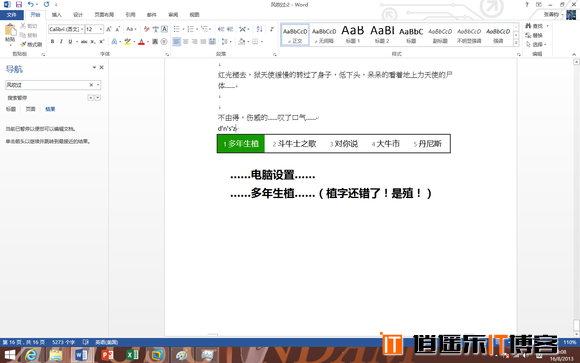This screenshot has width=580, height=363.
Task: Click the 查找 Find button
Action: pos(535,26)
